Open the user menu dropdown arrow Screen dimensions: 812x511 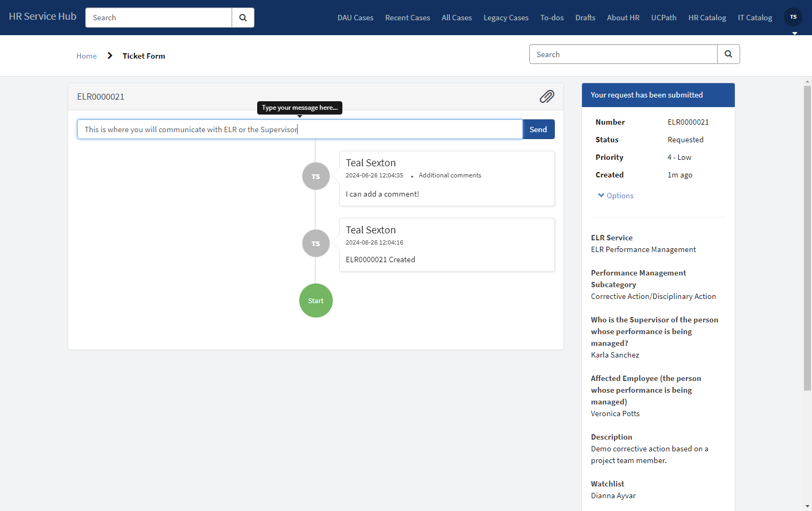coord(794,33)
